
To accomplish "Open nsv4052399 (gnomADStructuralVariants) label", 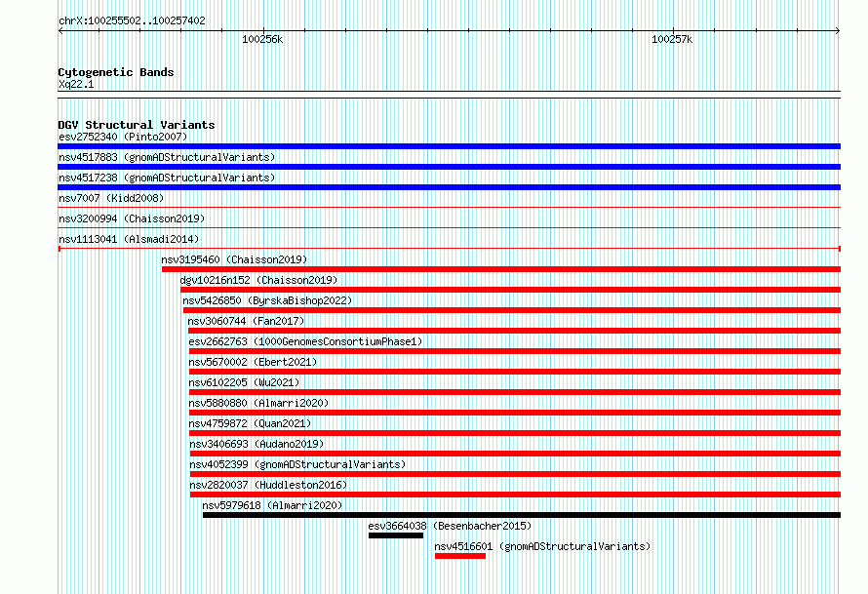I will click(x=297, y=464).
